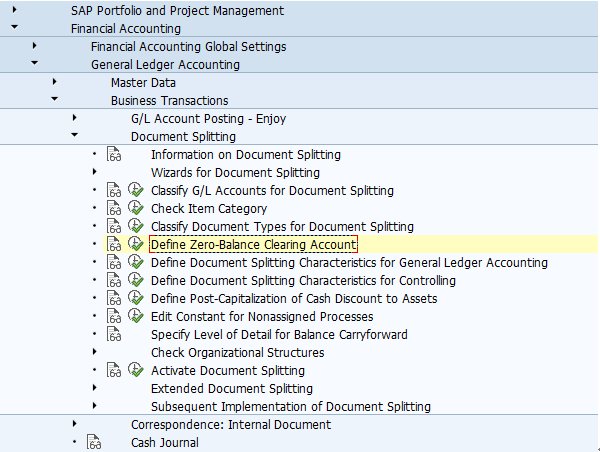The height and width of the screenshot is (452, 600).
Task: Select Define Post-Capitalization of Cash Discount to Assets
Action: pyautogui.click(x=294, y=299)
